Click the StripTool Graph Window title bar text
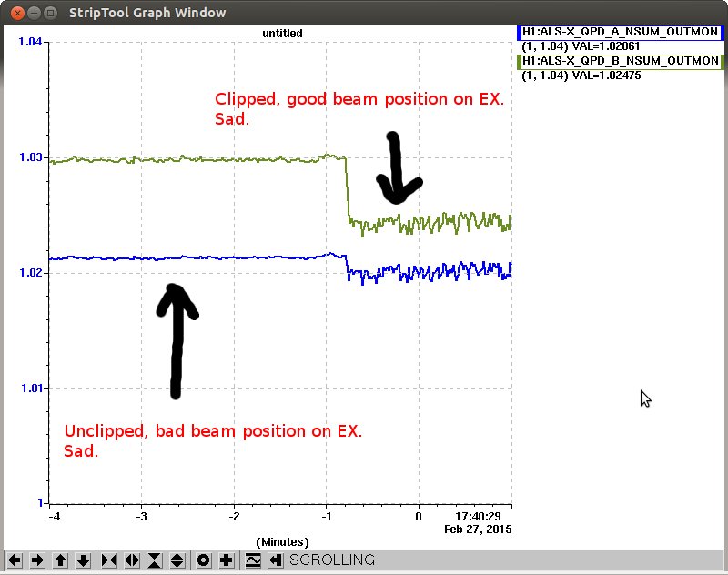728x575 pixels. 147,13
